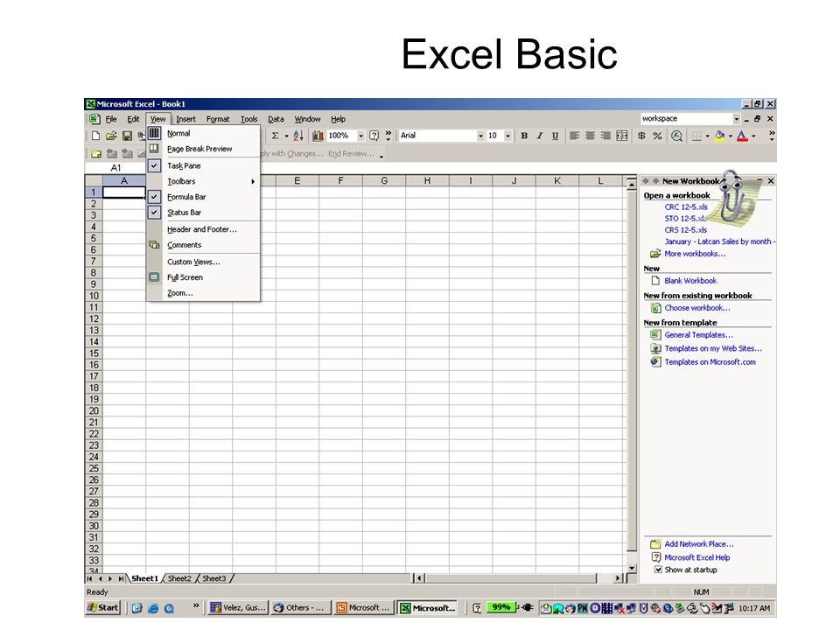840x630 pixels.
Task: Open the Font Color dropdown arrow
Action: [753, 136]
